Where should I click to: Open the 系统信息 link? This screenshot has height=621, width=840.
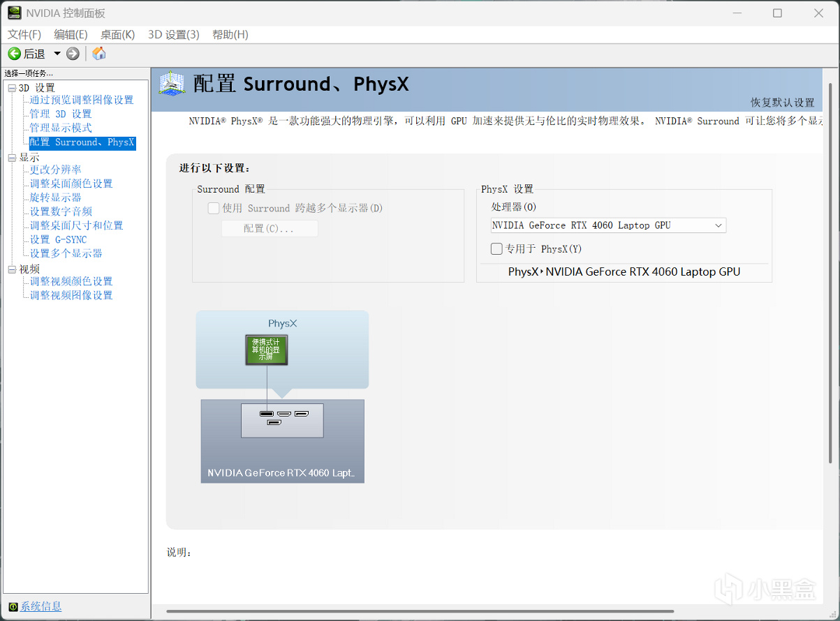[x=40, y=606]
